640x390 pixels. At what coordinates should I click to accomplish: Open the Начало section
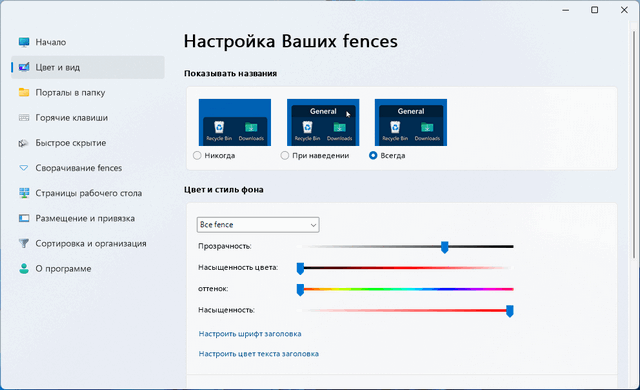[x=88, y=42]
